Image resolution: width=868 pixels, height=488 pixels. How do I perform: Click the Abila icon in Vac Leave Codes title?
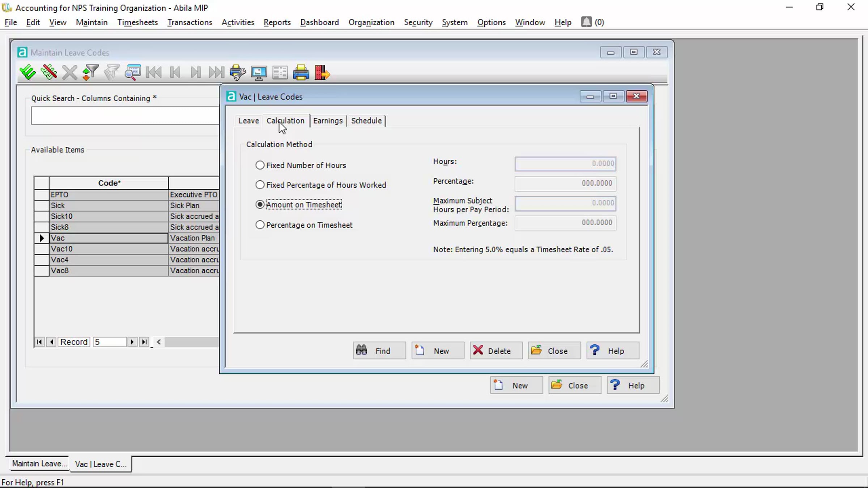(231, 97)
